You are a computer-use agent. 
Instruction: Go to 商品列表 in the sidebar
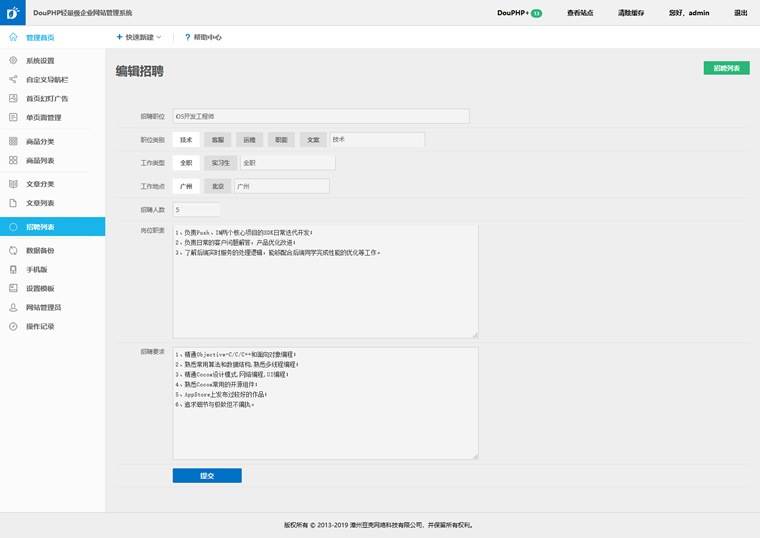click(x=40, y=160)
